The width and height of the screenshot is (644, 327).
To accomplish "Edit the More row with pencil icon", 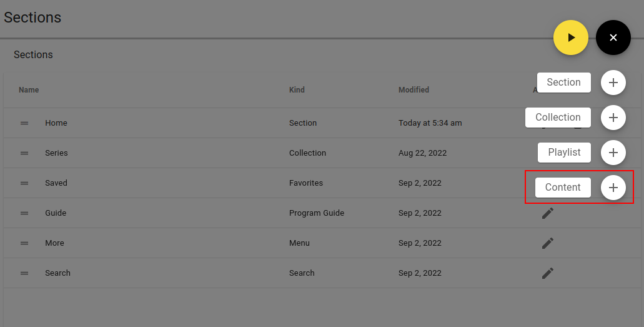I will [x=547, y=243].
